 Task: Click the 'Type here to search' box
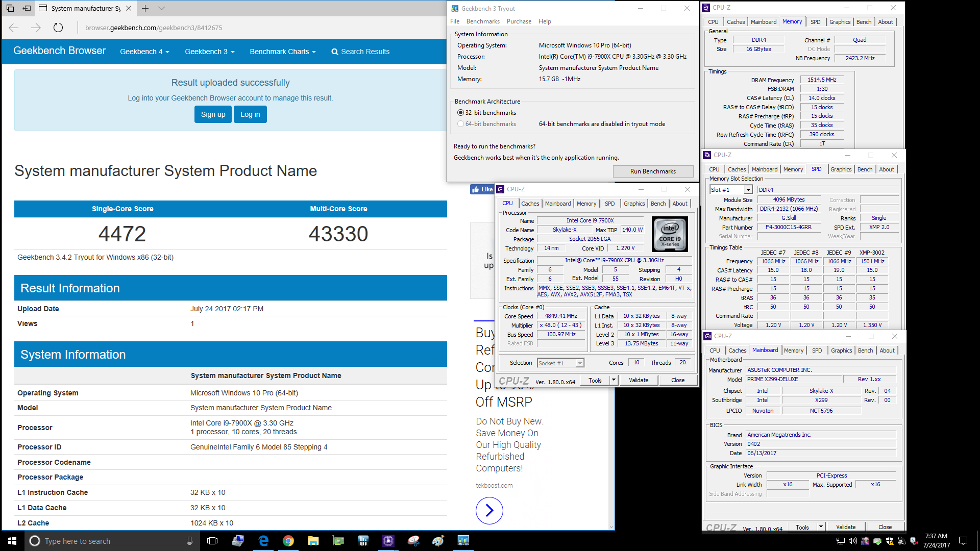click(112, 541)
